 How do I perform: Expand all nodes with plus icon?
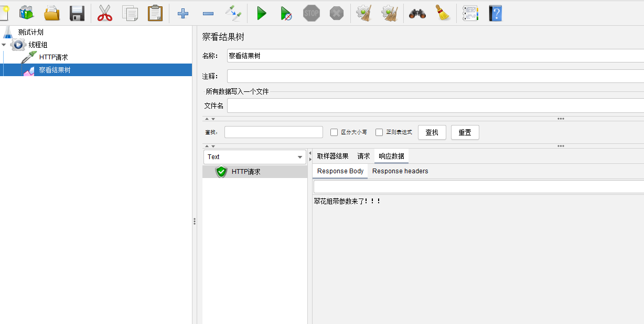183,13
